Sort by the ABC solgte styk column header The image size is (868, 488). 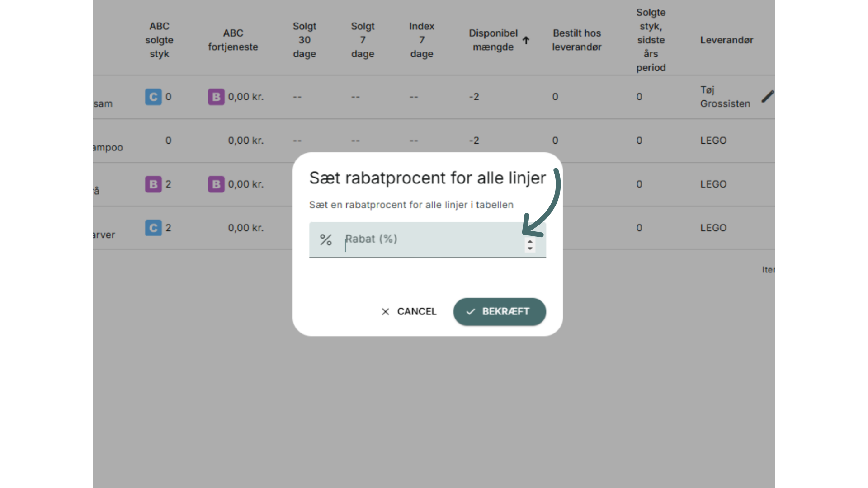[x=159, y=40]
